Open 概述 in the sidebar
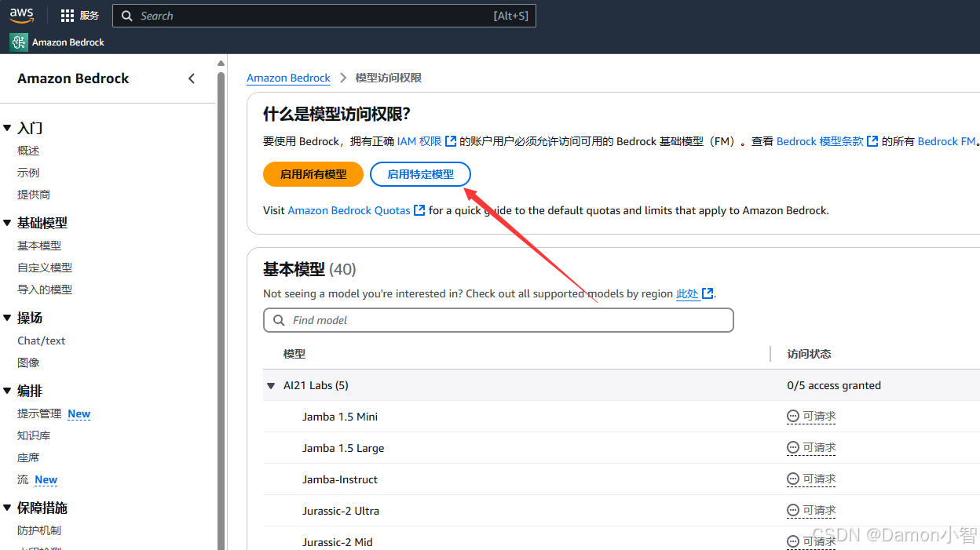The height and width of the screenshot is (550, 980). (28, 151)
